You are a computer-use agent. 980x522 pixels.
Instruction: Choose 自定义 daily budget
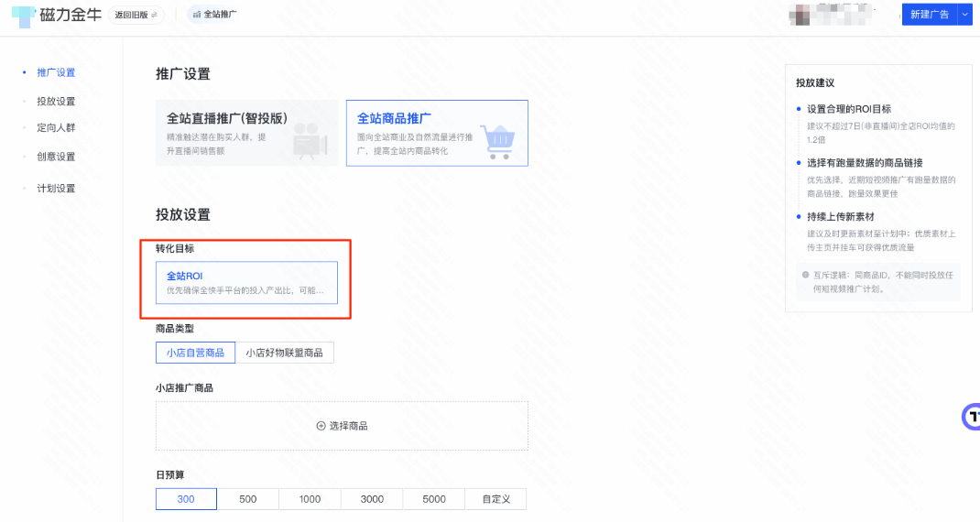coord(495,499)
